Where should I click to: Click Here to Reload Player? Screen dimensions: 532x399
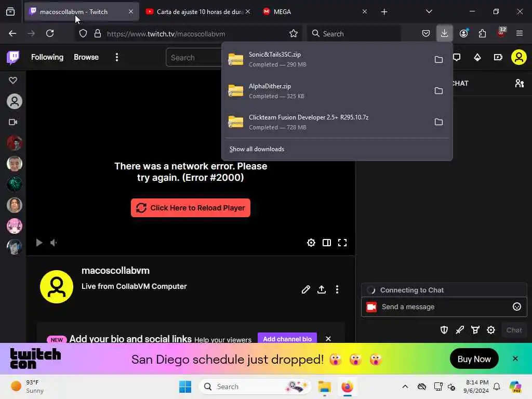pyautogui.click(x=191, y=208)
